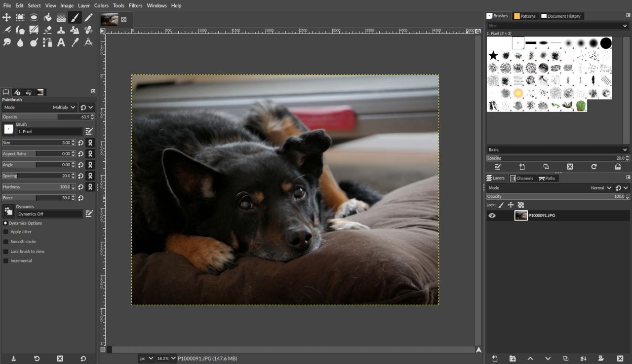Screen dimensions: 632x364
Task: Switch to the Channels tab
Action: (522, 178)
